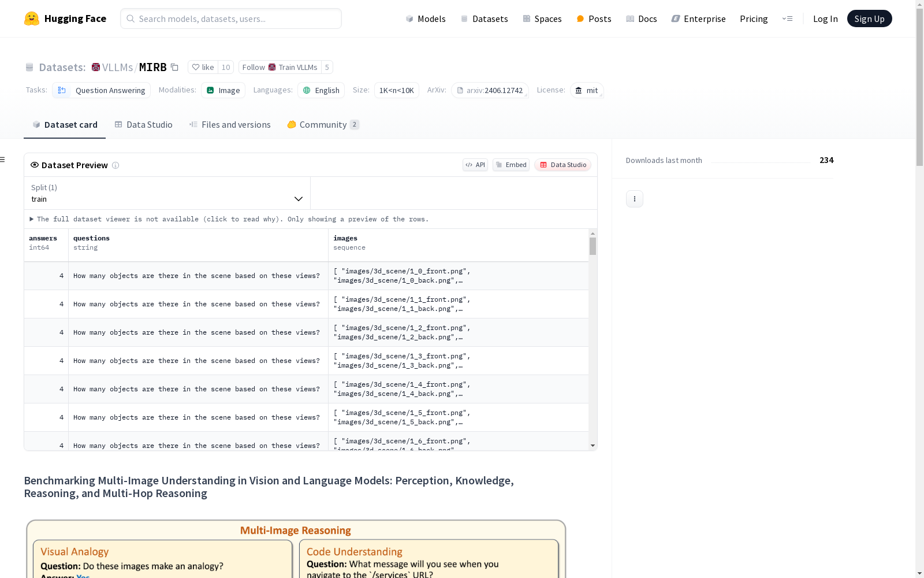This screenshot has width=924, height=578.
Task: Open the arxiv:2406.12742 paper tag
Action: point(490,90)
